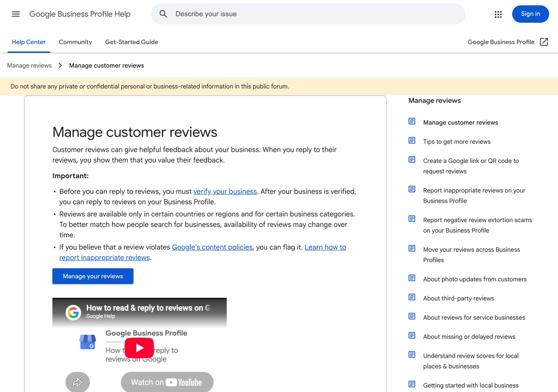Open About photo updates from customers article
The image size is (558, 392).
[x=475, y=279]
